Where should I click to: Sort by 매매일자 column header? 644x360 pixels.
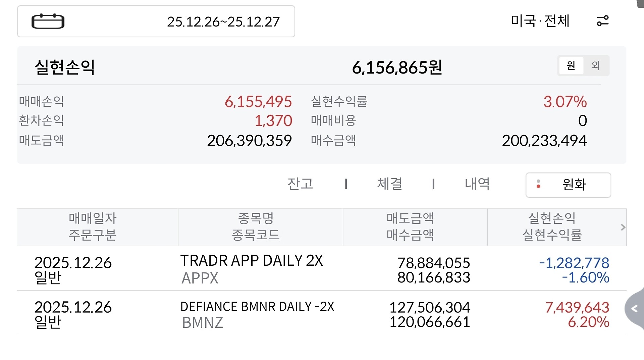[x=93, y=227]
